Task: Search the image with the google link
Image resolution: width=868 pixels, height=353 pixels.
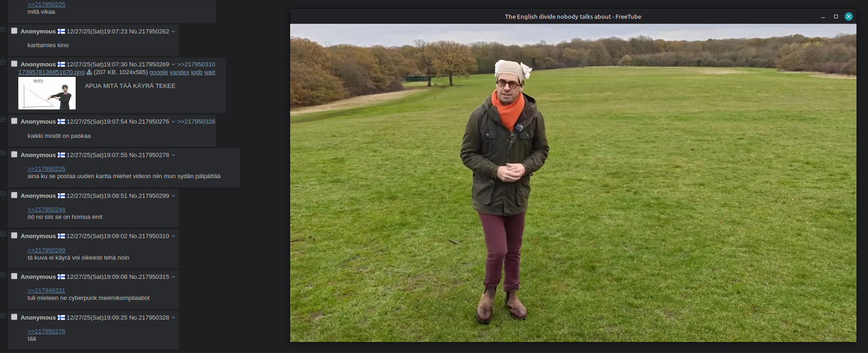Action: click(x=159, y=72)
